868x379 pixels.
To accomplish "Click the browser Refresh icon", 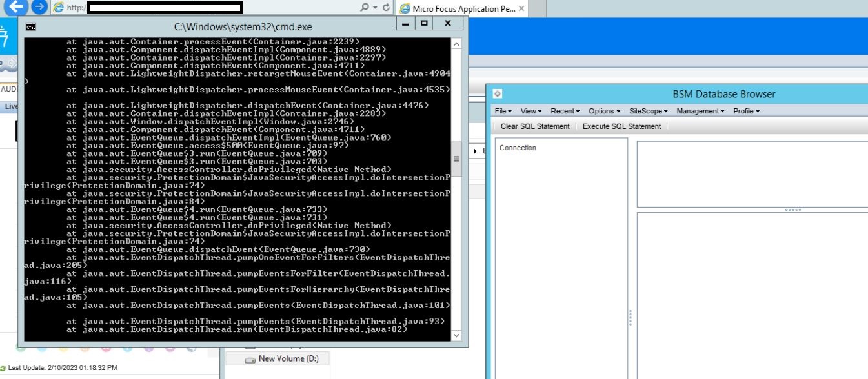I will coord(386,8).
